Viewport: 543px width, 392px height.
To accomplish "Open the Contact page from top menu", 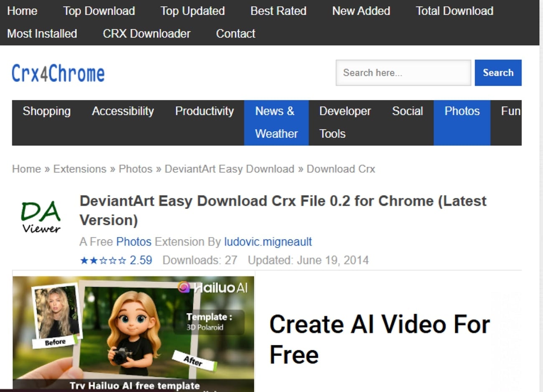I will point(236,33).
